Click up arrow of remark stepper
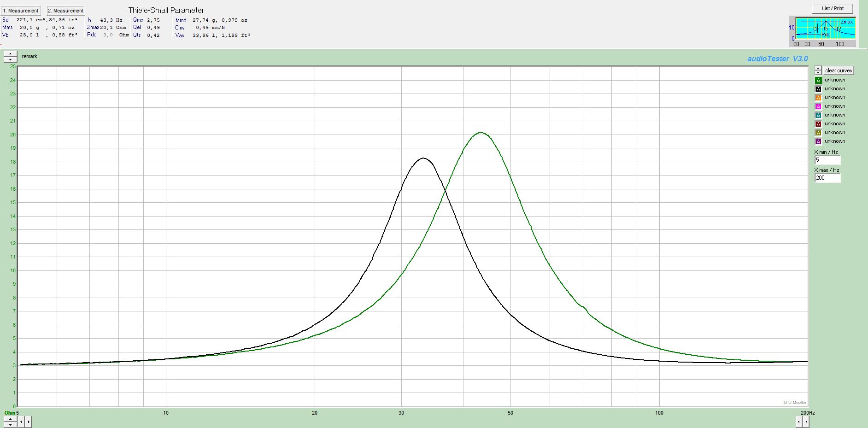 [x=10, y=54]
